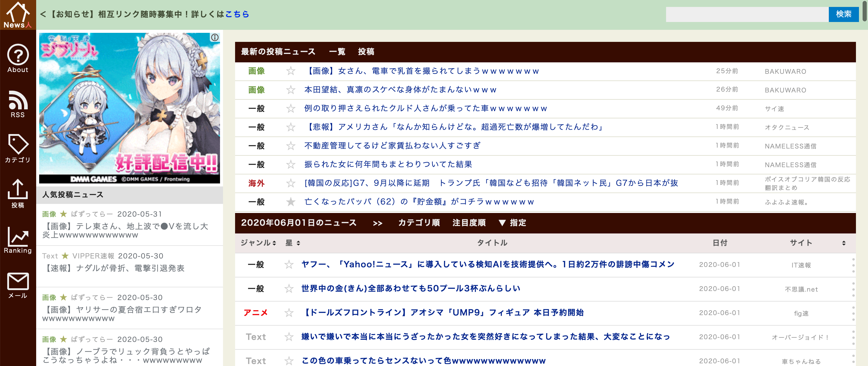868x366 pixels.
Task: Open the ▼ 指定 date dropdown
Action: pos(512,223)
